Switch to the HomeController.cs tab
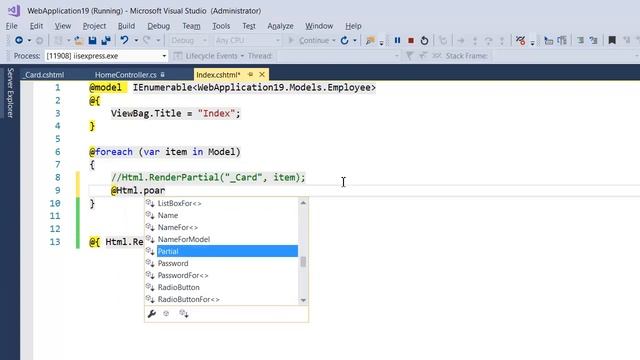640x360 pixels. pyautogui.click(x=126, y=75)
